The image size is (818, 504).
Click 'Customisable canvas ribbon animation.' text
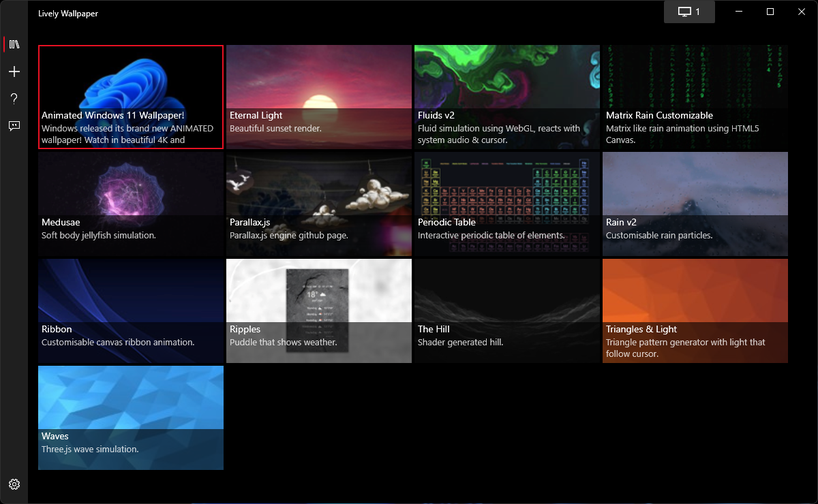point(118,342)
